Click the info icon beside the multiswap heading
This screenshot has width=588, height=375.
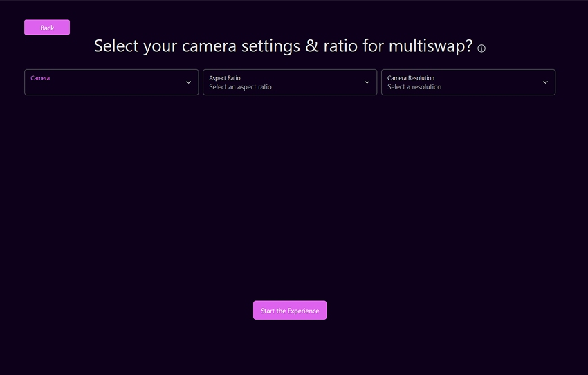pyautogui.click(x=481, y=48)
